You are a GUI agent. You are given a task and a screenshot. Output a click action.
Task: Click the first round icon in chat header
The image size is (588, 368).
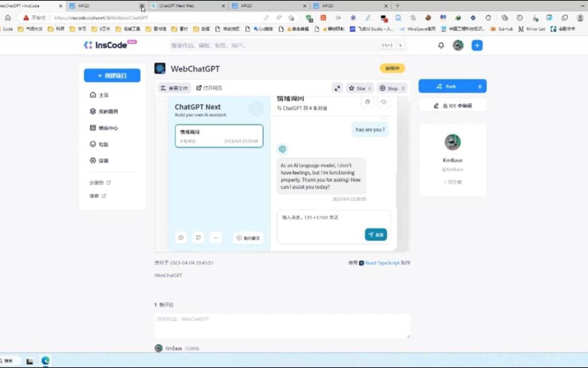coord(367,102)
